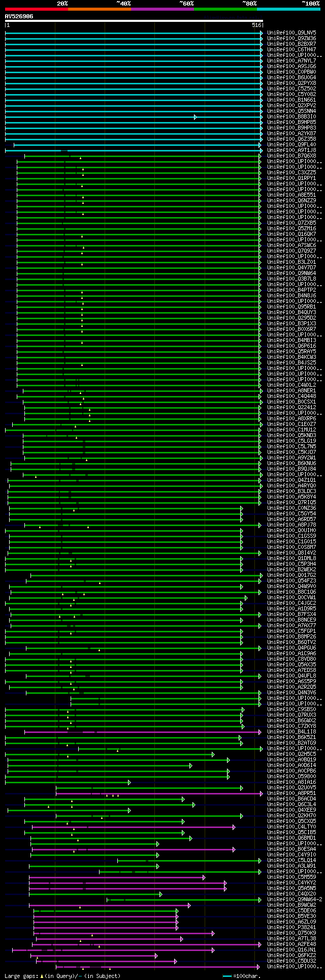Open UniRef100_C1E0Z7 label

(x=291, y=424)
